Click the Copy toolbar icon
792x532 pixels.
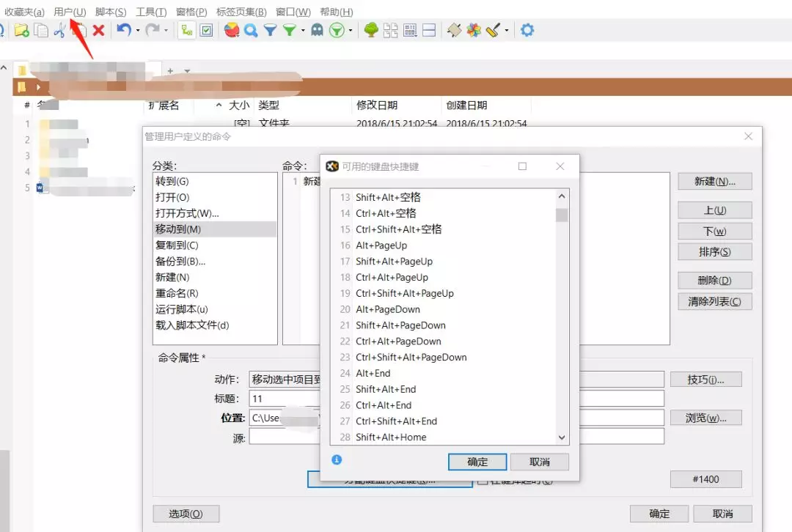coord(41,30)
